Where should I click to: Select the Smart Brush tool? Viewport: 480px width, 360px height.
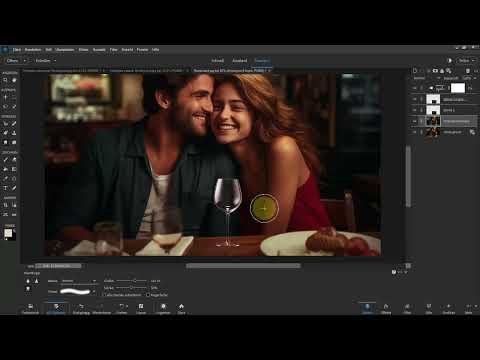pyautogui.click(x=5, y=133)
